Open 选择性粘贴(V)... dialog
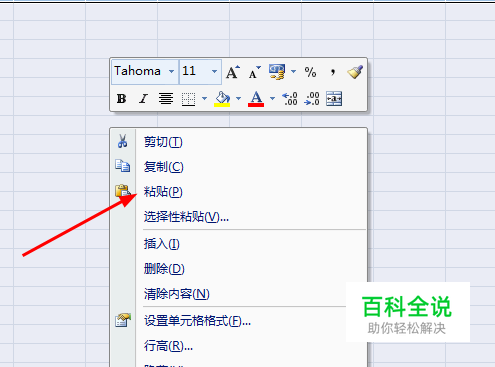Image resolution: width=495 pixels, height=367 pixels. click(239, 217)
